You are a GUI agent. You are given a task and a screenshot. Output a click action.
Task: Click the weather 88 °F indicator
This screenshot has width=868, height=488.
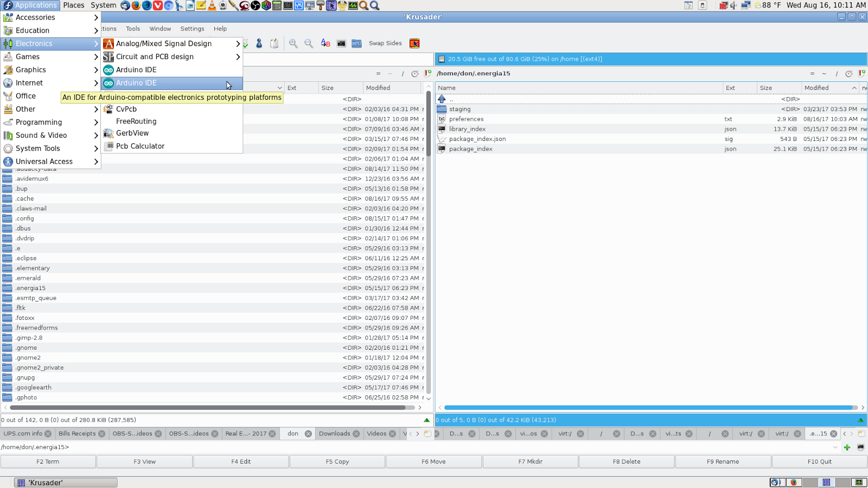[x=768, y=5]
